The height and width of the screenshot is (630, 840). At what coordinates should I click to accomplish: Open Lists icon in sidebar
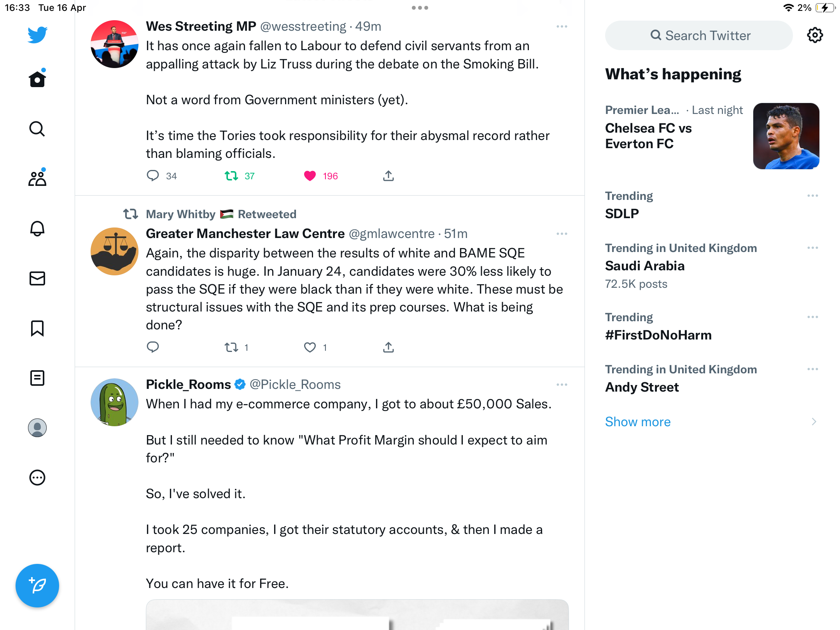tap(37, 378)
